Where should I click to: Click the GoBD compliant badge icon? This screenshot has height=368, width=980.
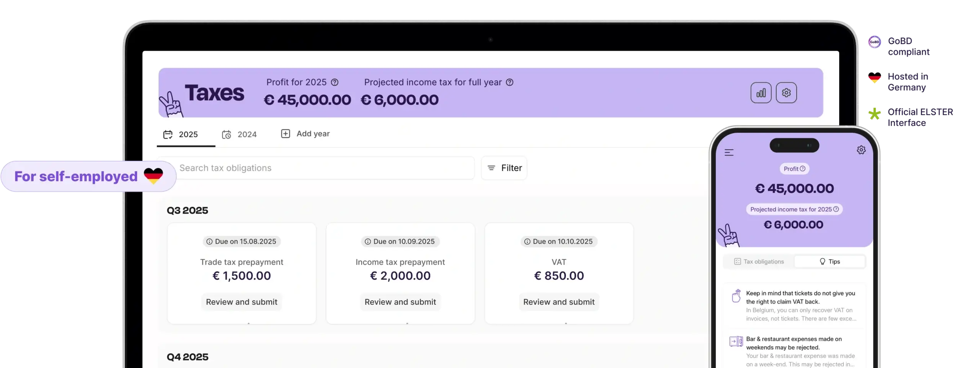pyautogui.click(x=874, y=42)
